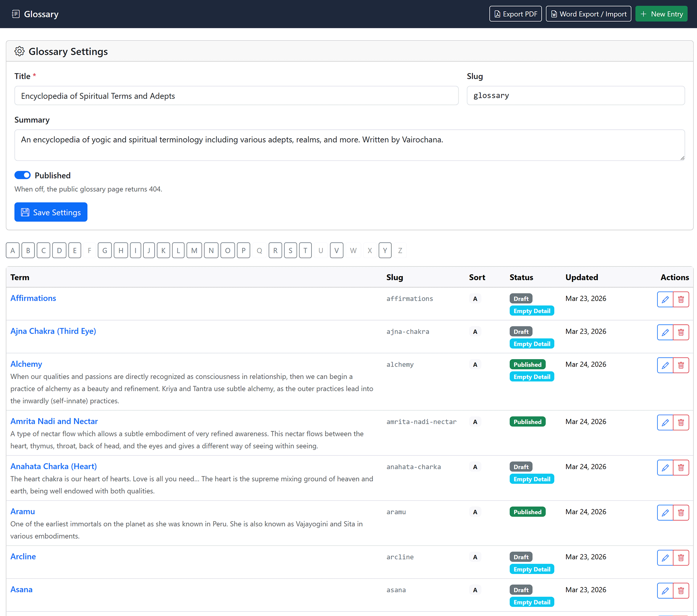Focus the Title input field

pos(236,96)
